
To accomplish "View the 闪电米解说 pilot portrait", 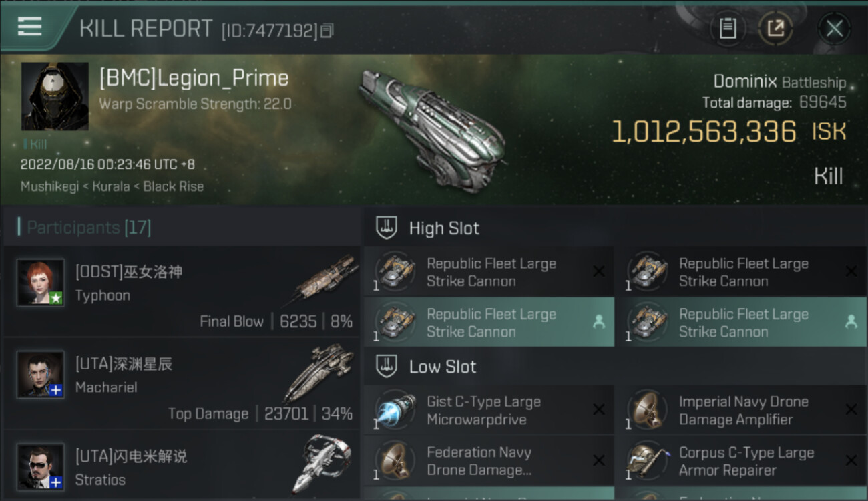I will [x=41, y=466].
